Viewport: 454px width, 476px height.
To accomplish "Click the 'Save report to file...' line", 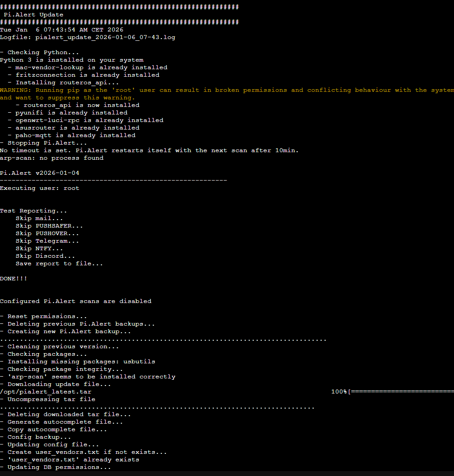I will tap(59, 264).
